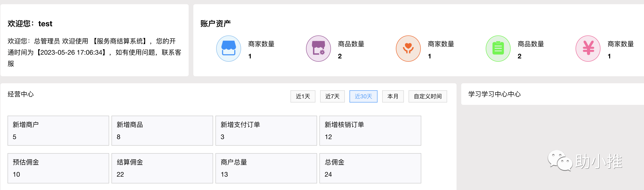View the 新增支付订单 stat card
The image size is (644, 190).
(266, 130)
